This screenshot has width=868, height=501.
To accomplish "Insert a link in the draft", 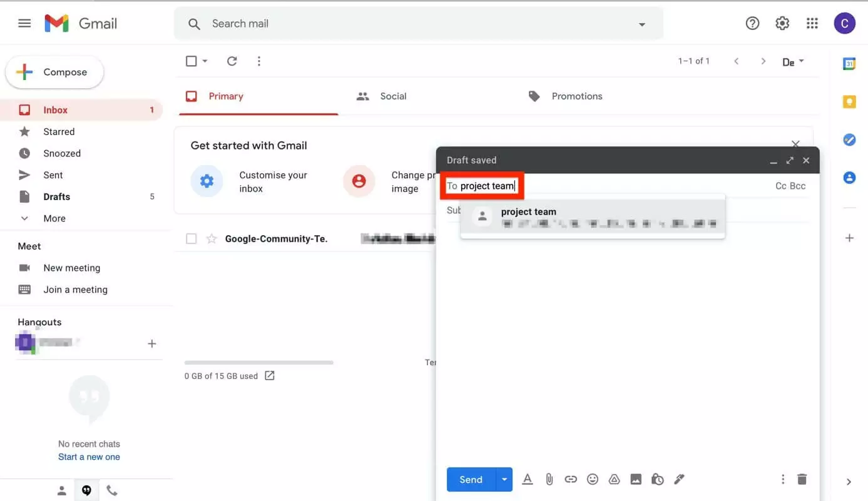I will (x=571, y=479).
